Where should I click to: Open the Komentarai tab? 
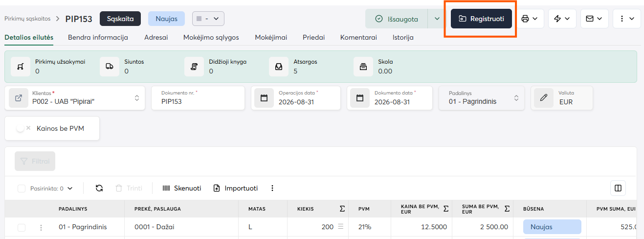pyautogui.click(x=358, y=37)
